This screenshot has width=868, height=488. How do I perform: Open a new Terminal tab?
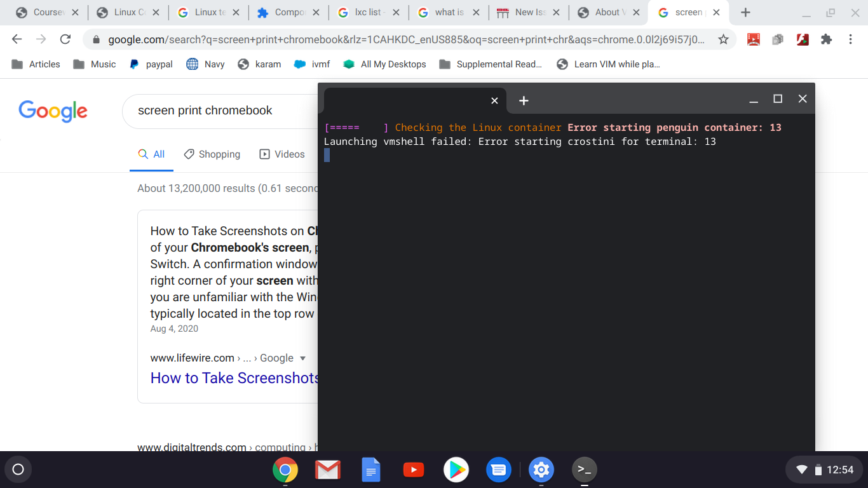[524, 100]
